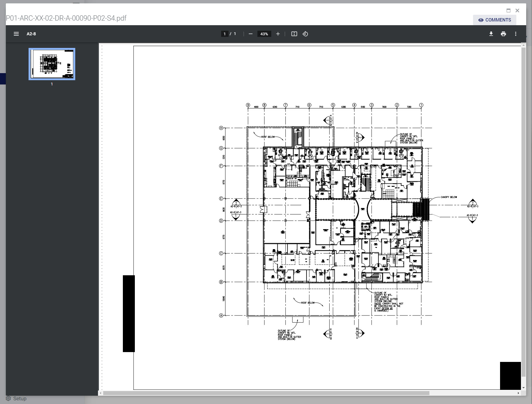The image size is (532, 404).
Task: Open the more actions three-dot menu
Action: coord(516,34)
